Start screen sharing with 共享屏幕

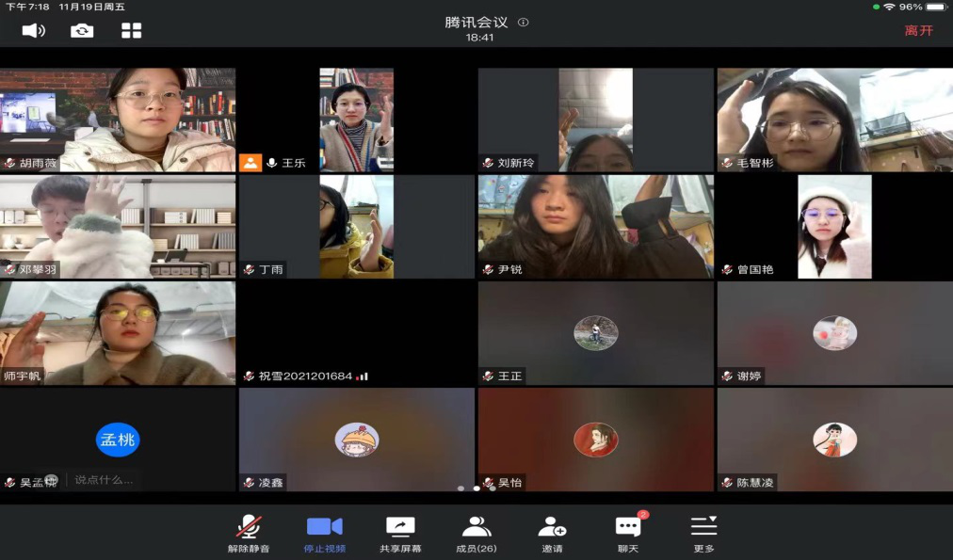[400, 533]
